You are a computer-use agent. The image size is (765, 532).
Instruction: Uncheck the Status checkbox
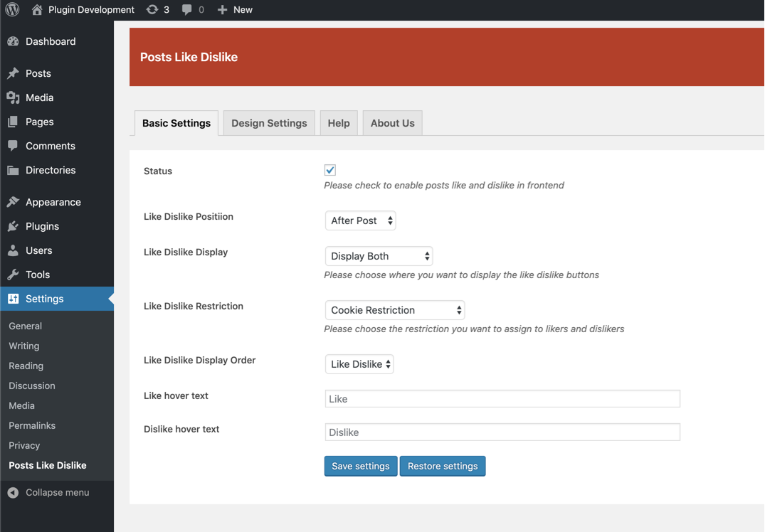tap(330, 170)
